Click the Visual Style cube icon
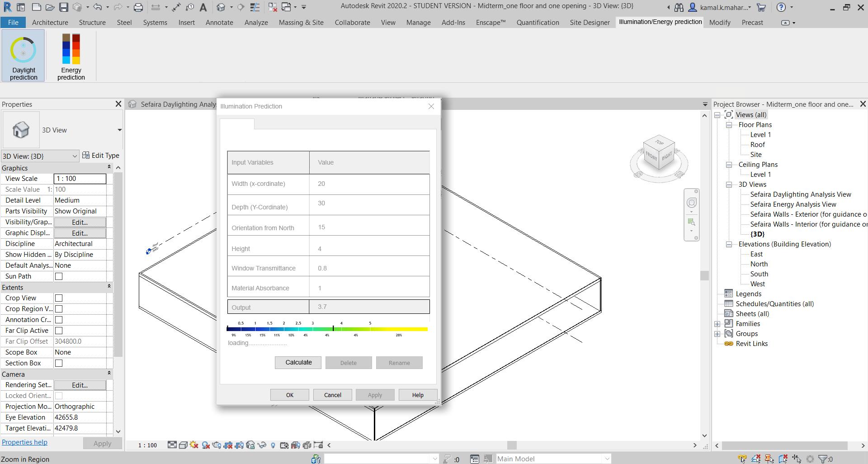The width and height of the screenshot is (868, 464). [x=183, y=445]
